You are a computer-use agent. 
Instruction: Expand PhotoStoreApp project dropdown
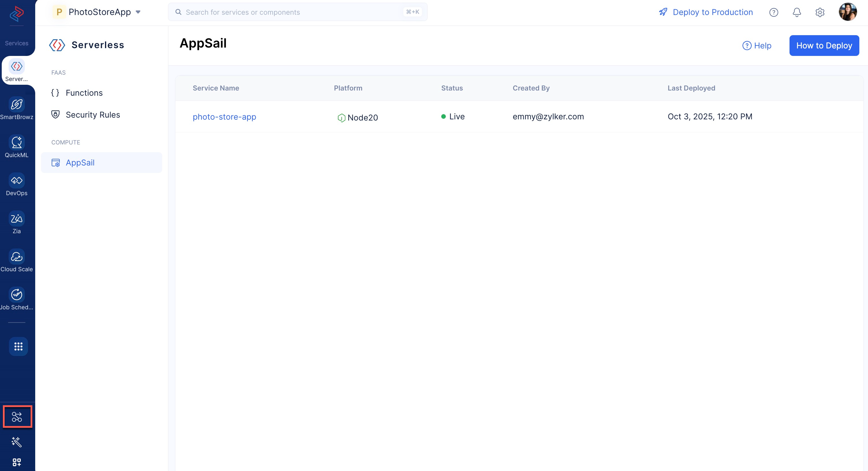138,12
